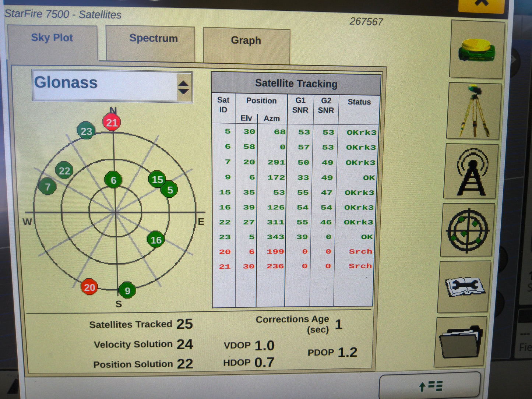Click azimuth value 311 in satellite 22 row

click(x=276, y=222)
